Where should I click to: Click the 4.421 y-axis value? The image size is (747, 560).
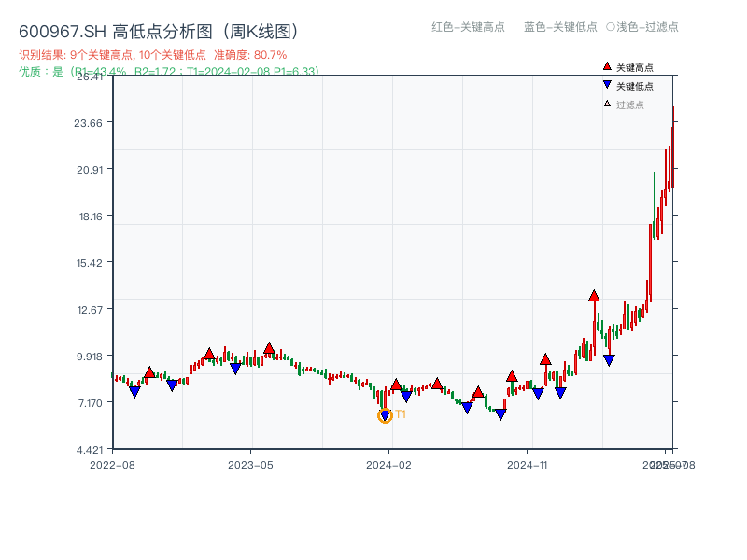pos(90,450)
